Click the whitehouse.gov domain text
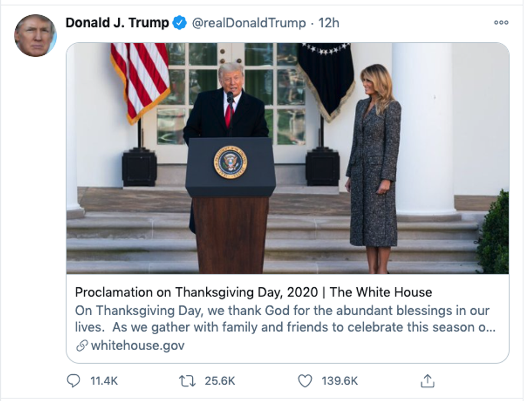Image resolution: width=532 pixels, height=401 pixels. coord(137,346)
